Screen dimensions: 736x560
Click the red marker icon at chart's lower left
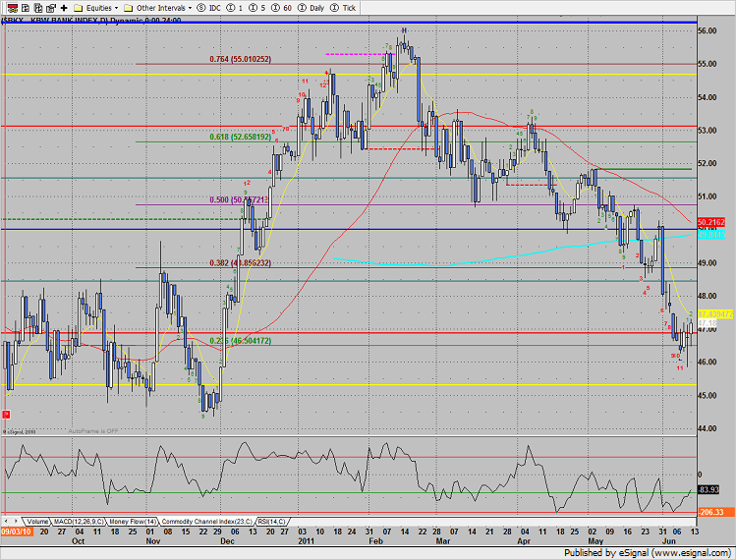pos(6,415)
